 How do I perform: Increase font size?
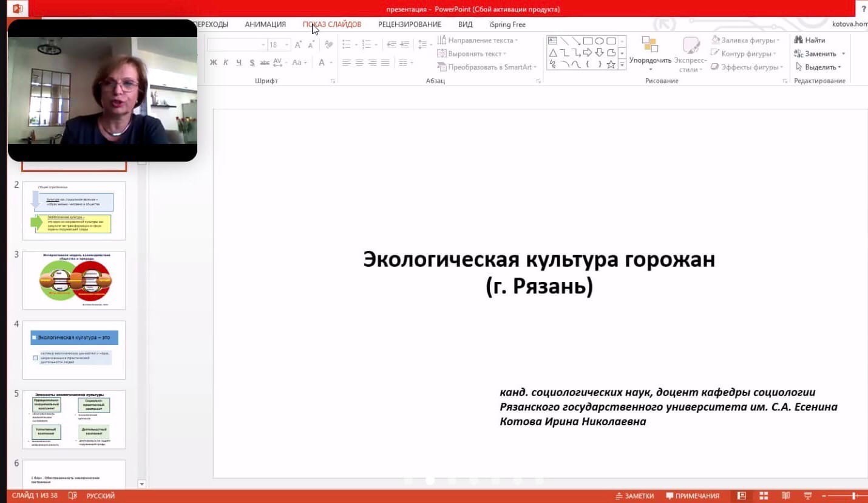pyautogui.click(x=298, y=45)
